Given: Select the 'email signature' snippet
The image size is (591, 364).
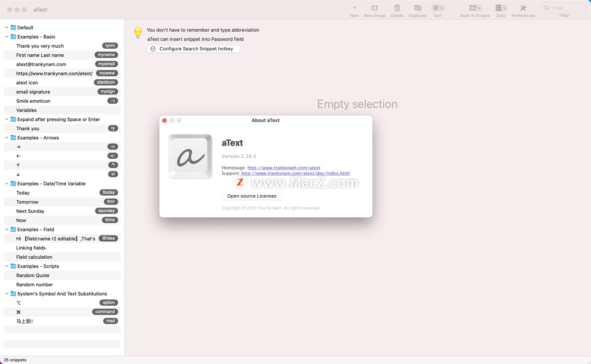Looking at the screenshot, I should pyautogui.click(x=62, y=92).
